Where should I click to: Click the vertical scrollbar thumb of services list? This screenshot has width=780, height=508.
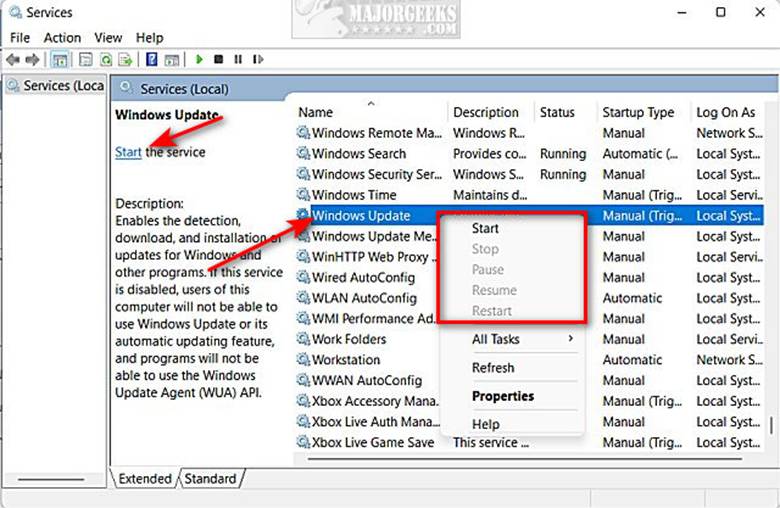coord(771,425)
